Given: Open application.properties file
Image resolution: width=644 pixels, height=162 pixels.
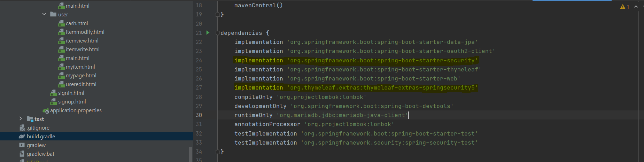Looking at the screenshot, I should 76,110.
